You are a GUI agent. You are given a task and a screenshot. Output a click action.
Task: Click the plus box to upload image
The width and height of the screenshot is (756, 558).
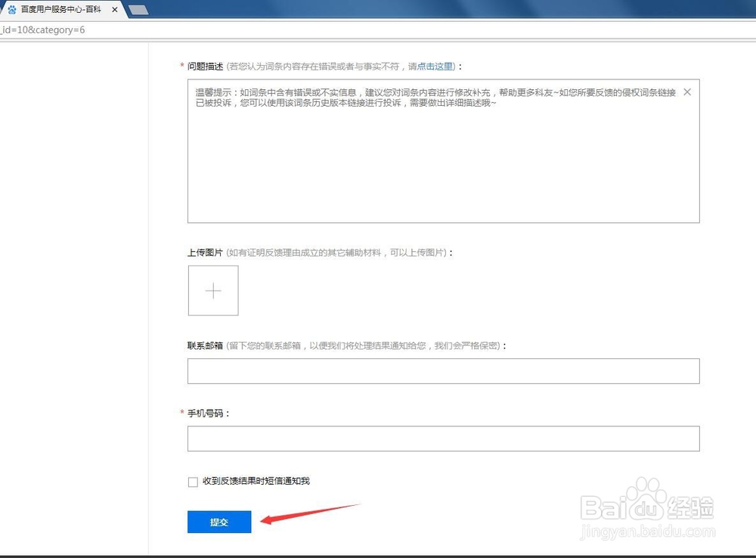[x=213, y=290]
